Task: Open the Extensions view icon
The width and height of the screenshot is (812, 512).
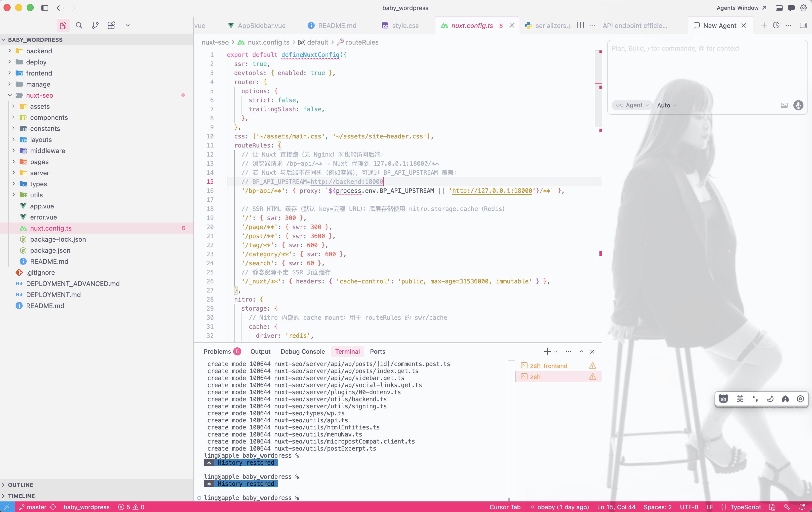Action: [x=111, y=25]
